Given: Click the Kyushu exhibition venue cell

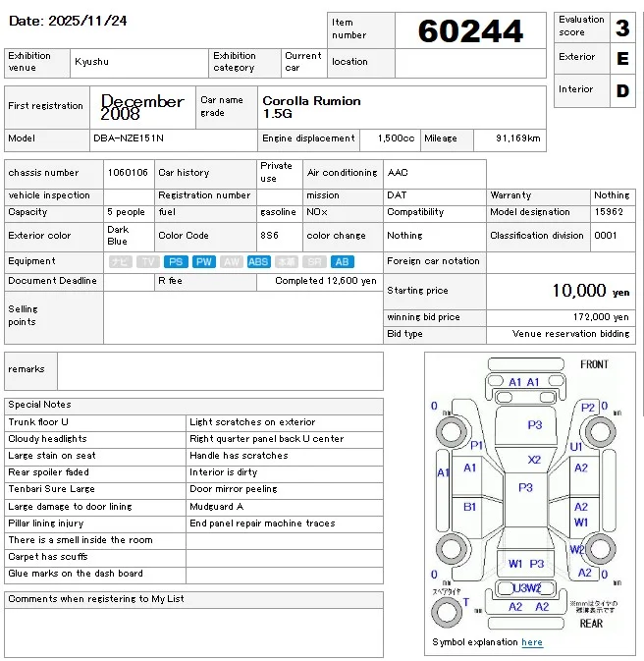Looking at the screenshot, I should click(x=139, y=62).
